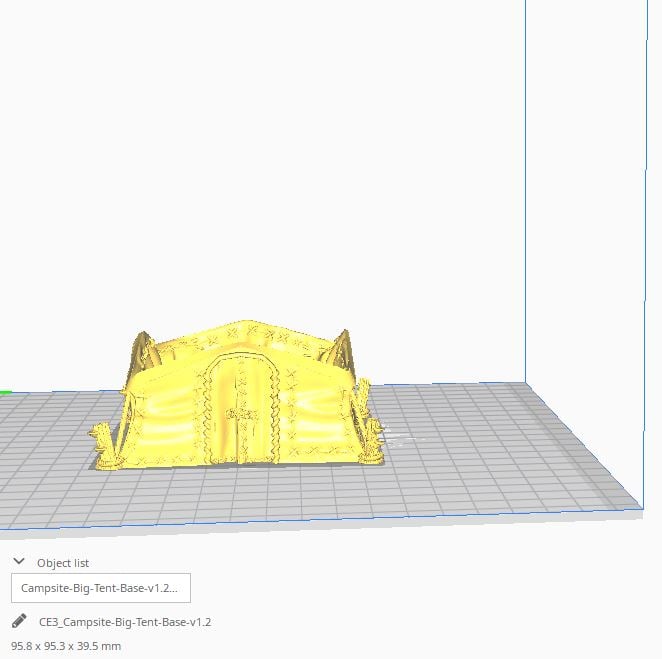The image size is (662, 659).
Task: Click the 95.8 x 95.3 x 39.5 mm dimensions text
Action: click(66, 646)
